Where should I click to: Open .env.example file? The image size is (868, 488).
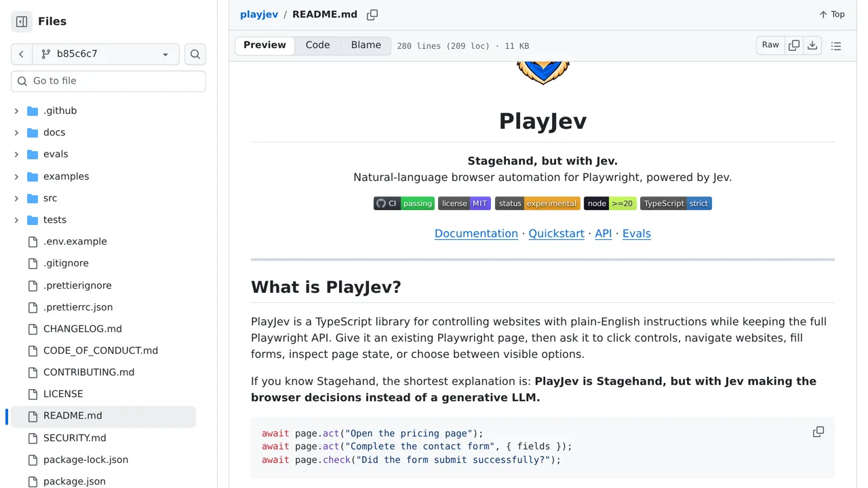click(x=75, y=241)
